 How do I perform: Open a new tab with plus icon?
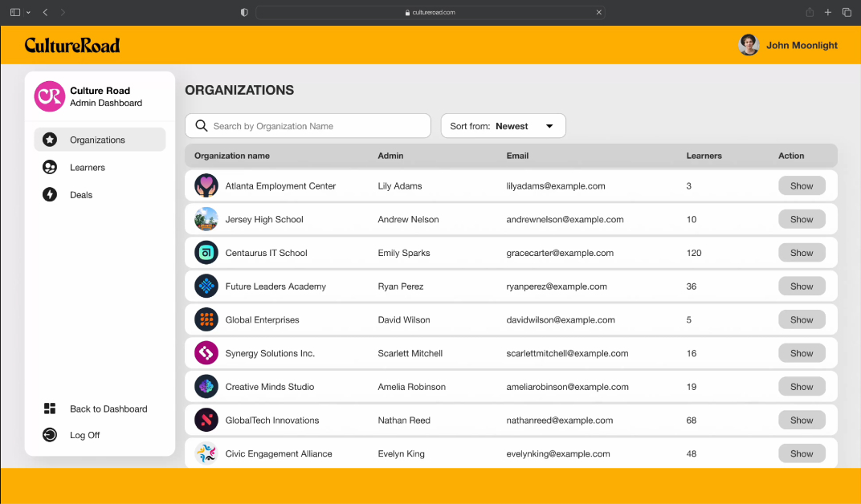click(x=828, y=12)
